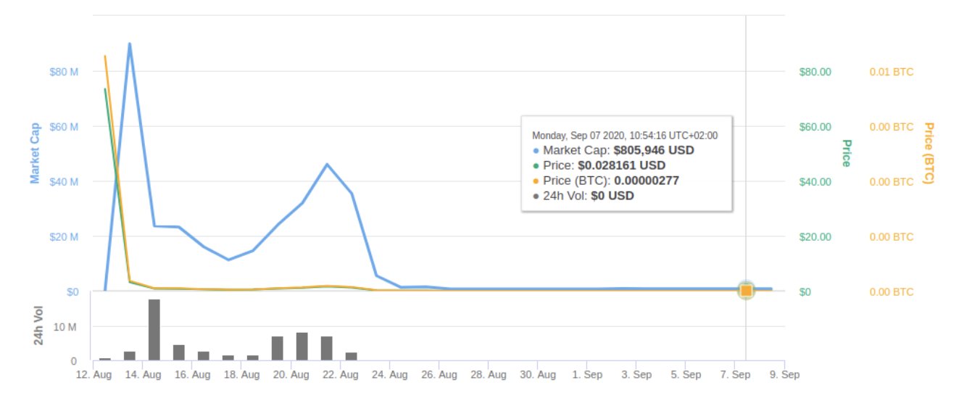Click the orange square marker on the chart
This screenshot has width=980, height=406.
point(746,291)
